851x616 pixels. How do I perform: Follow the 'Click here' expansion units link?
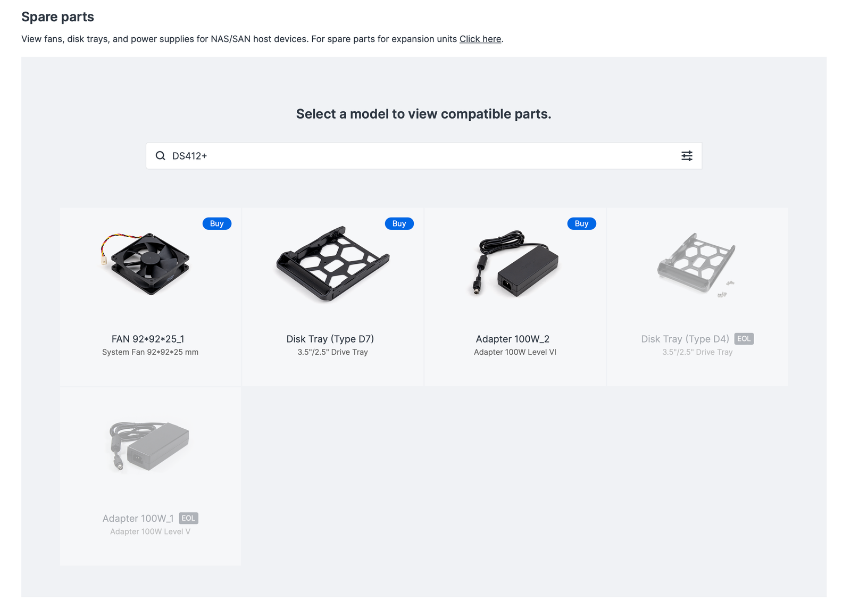coord(480,39)
